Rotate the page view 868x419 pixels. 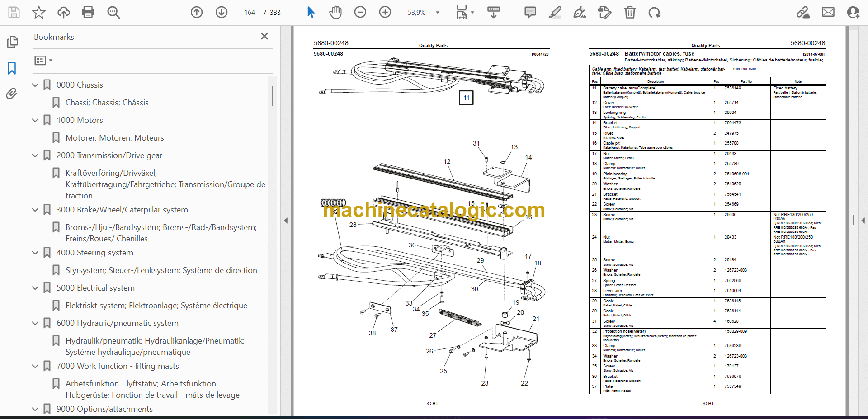[654, 12]
